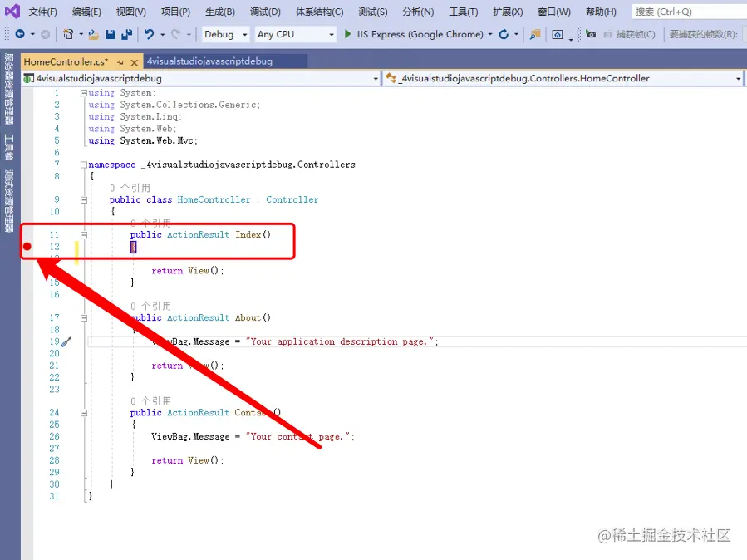Screen dimensions: 747x560
Task: Open the Undo history dropdown arrow
Action: click(x=163, y=34)
